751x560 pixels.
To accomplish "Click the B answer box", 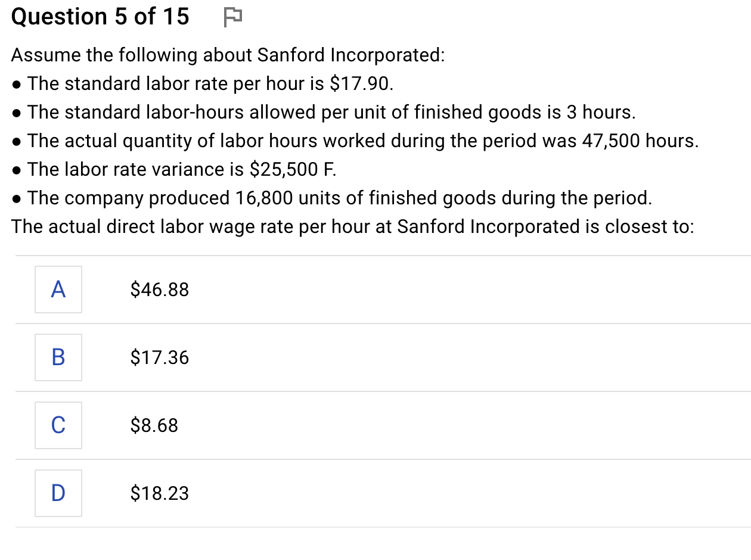I will tap(58, 357).
